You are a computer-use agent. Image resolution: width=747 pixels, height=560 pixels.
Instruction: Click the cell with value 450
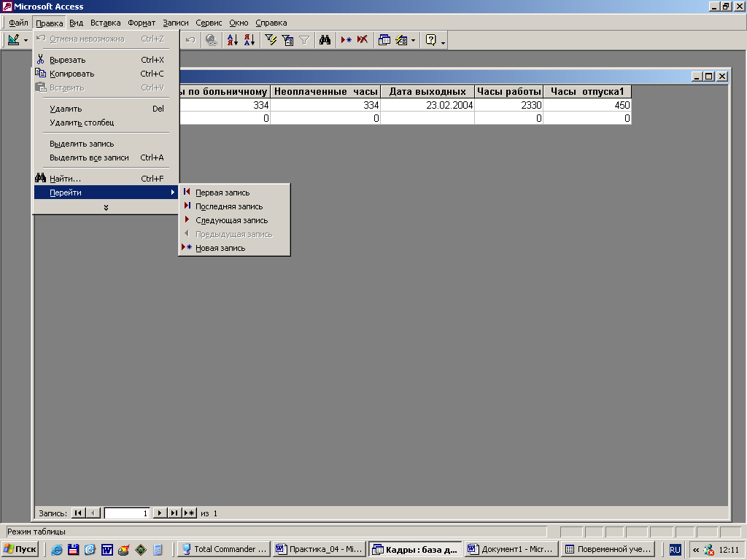587,105
